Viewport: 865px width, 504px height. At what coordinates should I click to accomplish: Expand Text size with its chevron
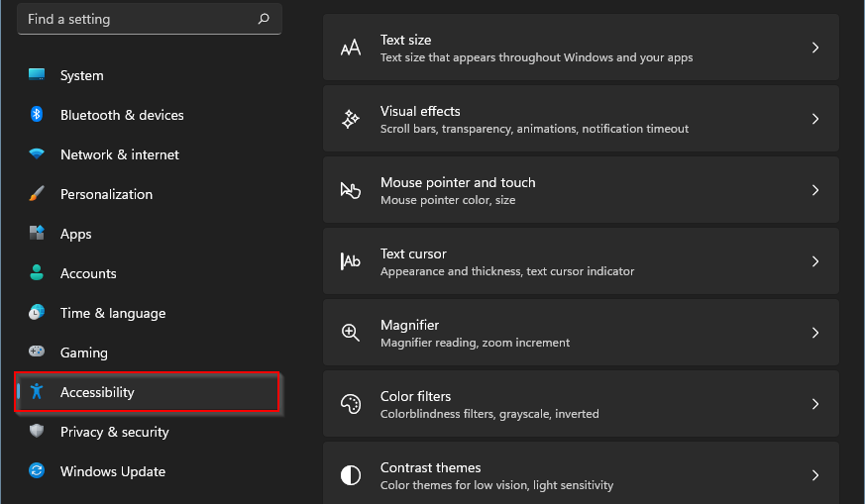815,48
